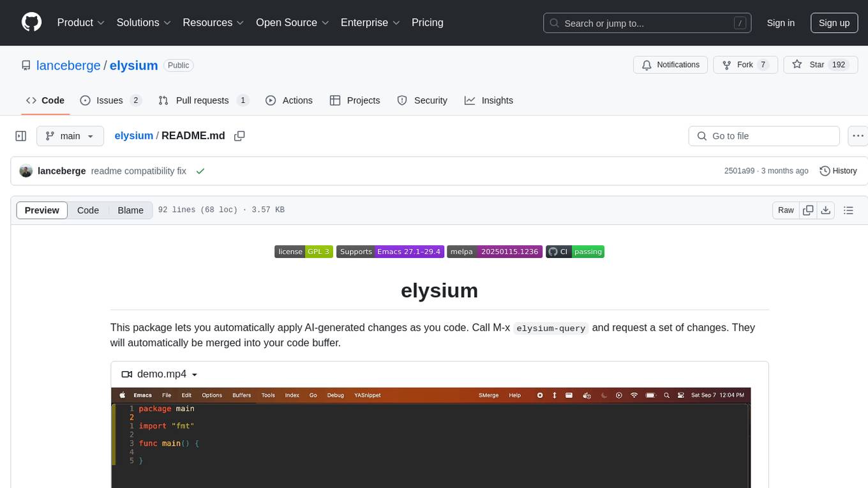Screen dimensions: 868x488
Task: Click the Public visibility label
Action: 178,65
